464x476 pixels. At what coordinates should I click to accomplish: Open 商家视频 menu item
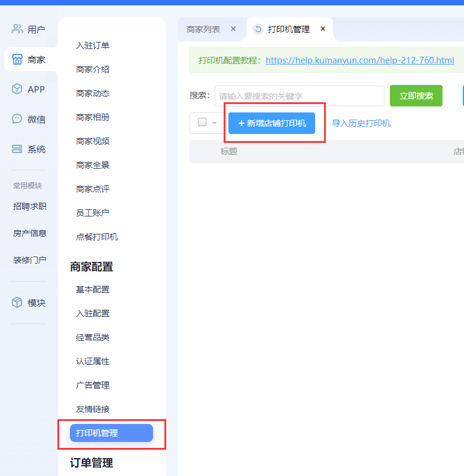coord(93,141)
